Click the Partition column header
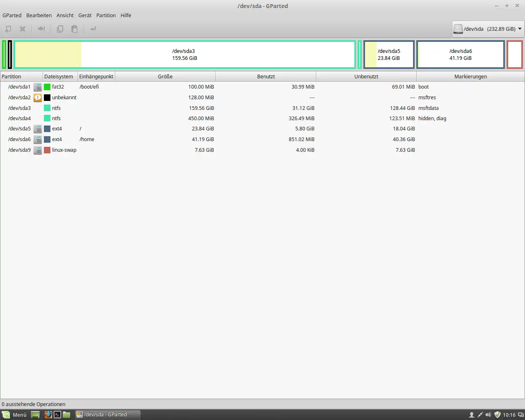Image resolution: width=525 pixels, height=420 pixels. click(x=21, y=77)
